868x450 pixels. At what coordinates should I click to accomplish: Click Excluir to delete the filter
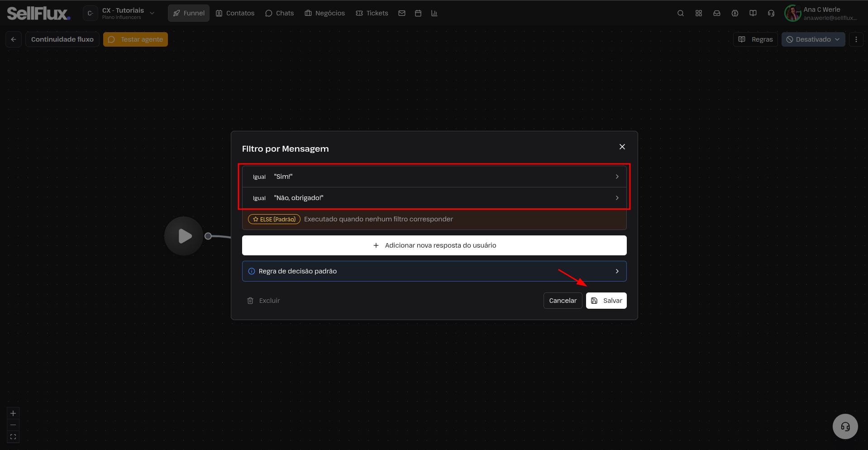pos(263,301)
